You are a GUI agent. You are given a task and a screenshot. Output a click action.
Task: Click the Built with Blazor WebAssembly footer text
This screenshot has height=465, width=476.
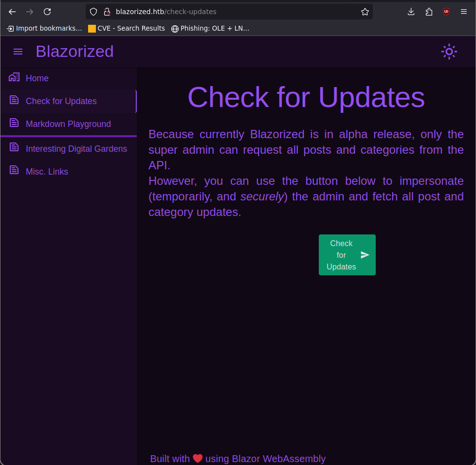point(238,459)
